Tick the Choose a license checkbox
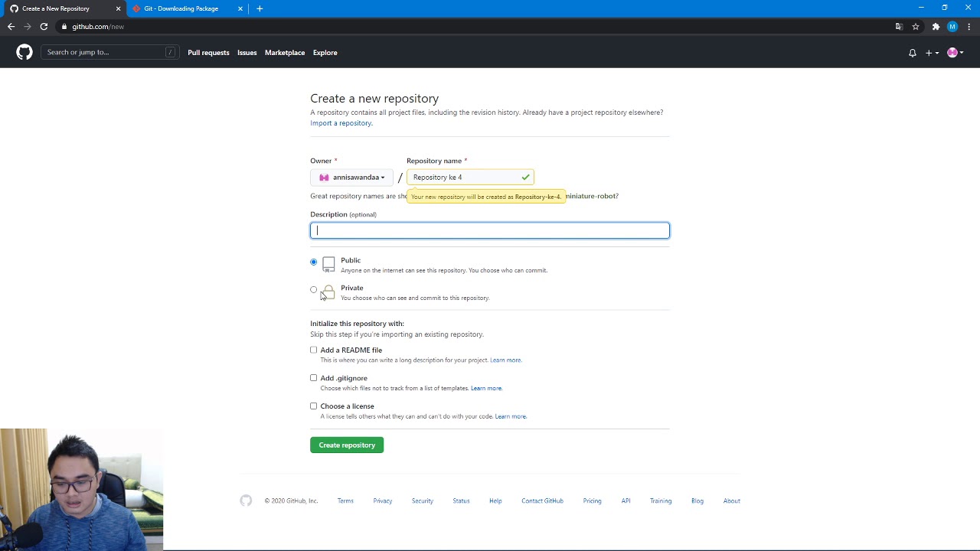Viewport: 980px width, 551px height. [313, 406]
